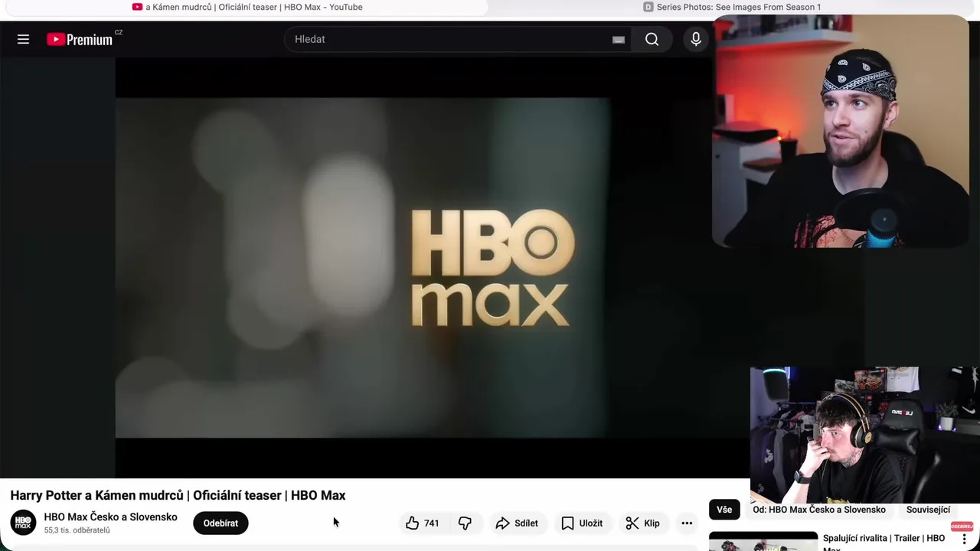This screenshot has height=551, width=980.
Task: Select the Související filter chip
Action: (x=928, y=510)
